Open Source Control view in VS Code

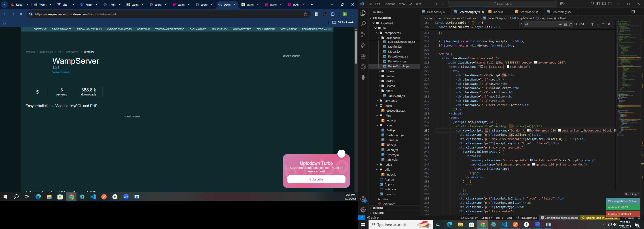coord(363,35)
